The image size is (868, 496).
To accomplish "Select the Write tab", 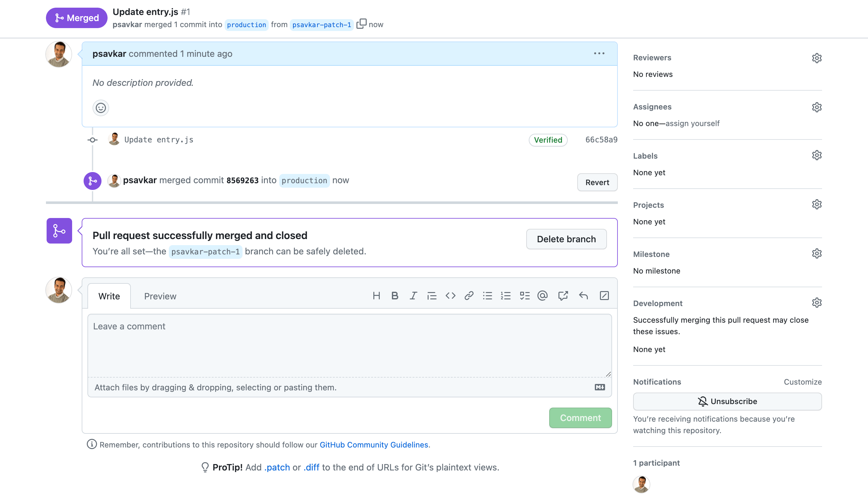I will coord(109,296).
